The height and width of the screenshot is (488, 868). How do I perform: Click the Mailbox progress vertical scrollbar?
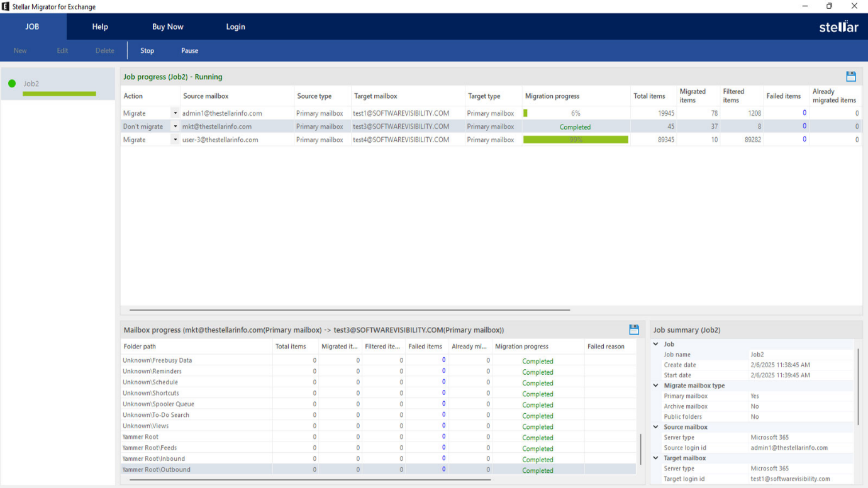(641, 448)
